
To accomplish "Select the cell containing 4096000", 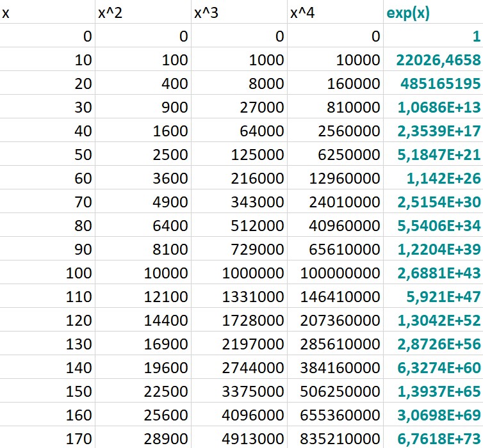I will (x=240, y=415).
